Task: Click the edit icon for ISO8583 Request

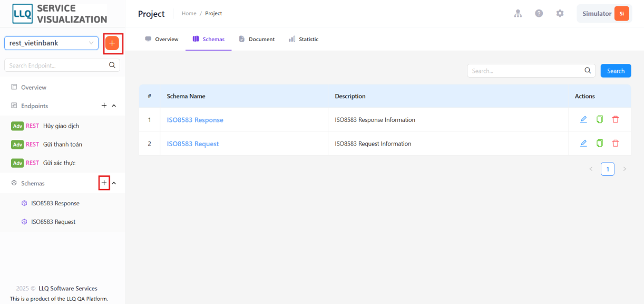Action: tap(583, 143)
